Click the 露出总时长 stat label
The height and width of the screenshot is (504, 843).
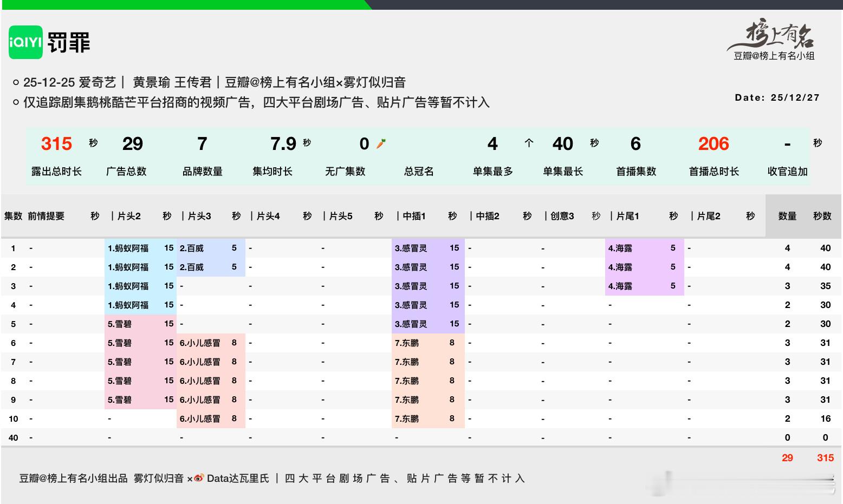56,172
